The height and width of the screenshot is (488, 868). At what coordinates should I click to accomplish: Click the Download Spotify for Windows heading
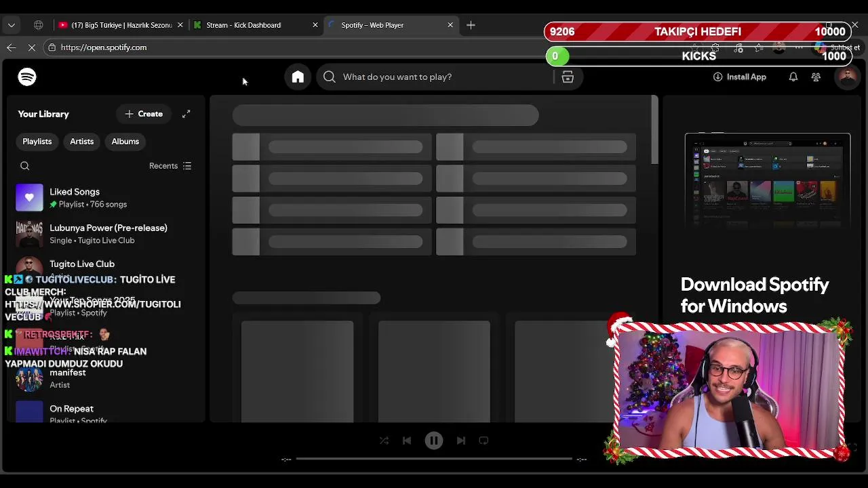pyautogui.click(x=755, y=296)
